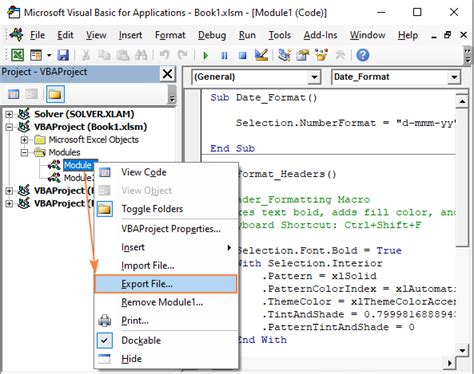Open the Date_Format procedure dropdown

454,77
